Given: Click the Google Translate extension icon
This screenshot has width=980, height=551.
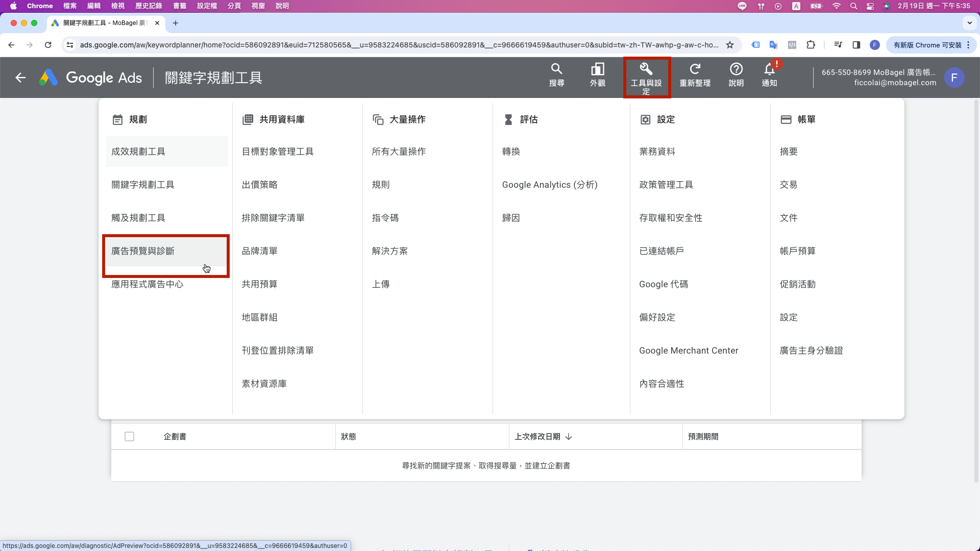Looking at the screenshot, I should coord(773,45).
